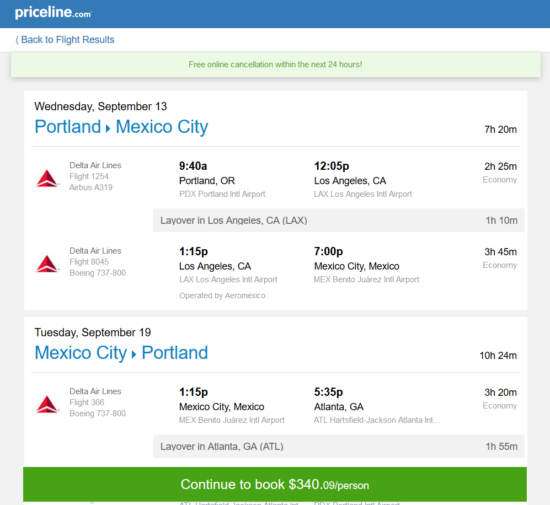Image resolution: width=550 pixels, height=505 pixels.
Task: Click the Layover in Atlanta row
Action: [338, 446]
